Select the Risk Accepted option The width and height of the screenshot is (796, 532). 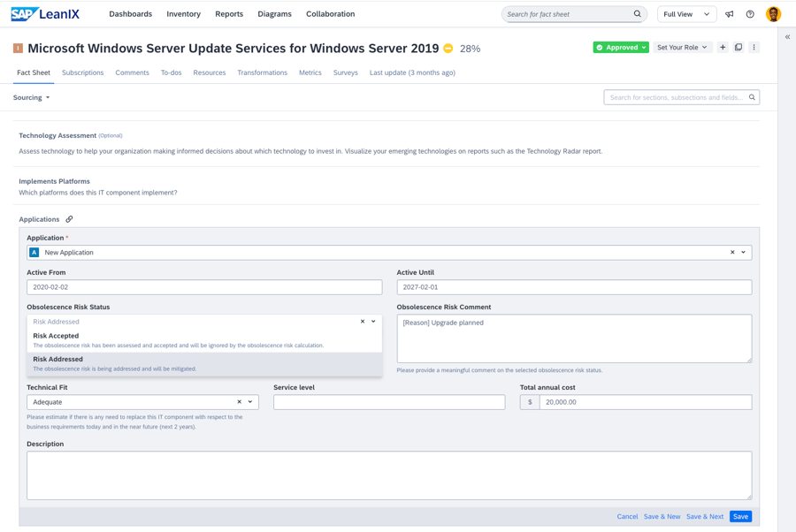click(57, 337)
